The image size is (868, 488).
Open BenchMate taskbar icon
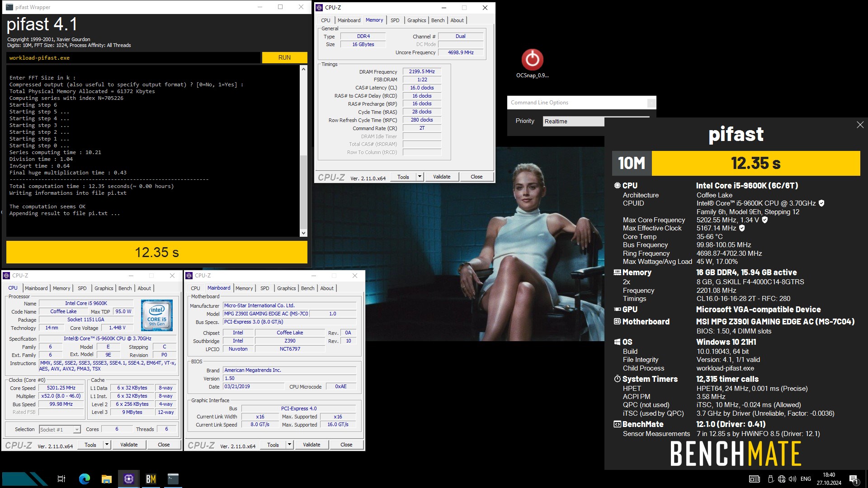pyautogui.click(x=151, y=479)
